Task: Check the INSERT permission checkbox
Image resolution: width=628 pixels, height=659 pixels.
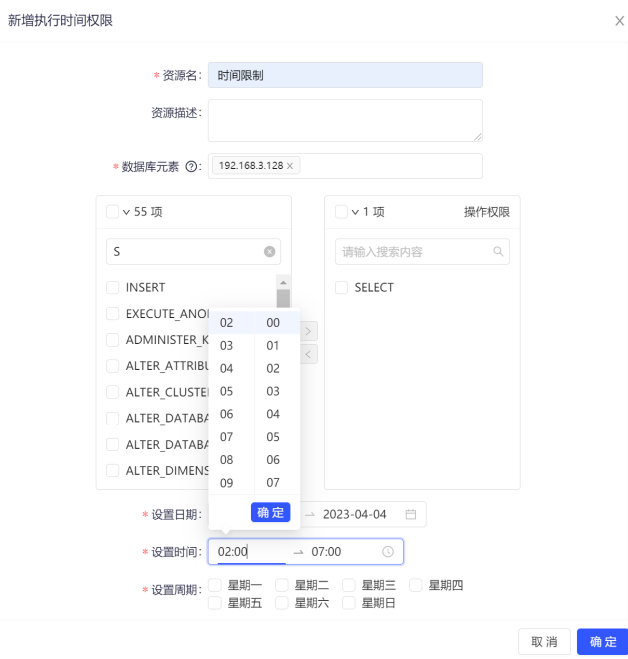Action: pyautogui.click(x=112, y=287)
